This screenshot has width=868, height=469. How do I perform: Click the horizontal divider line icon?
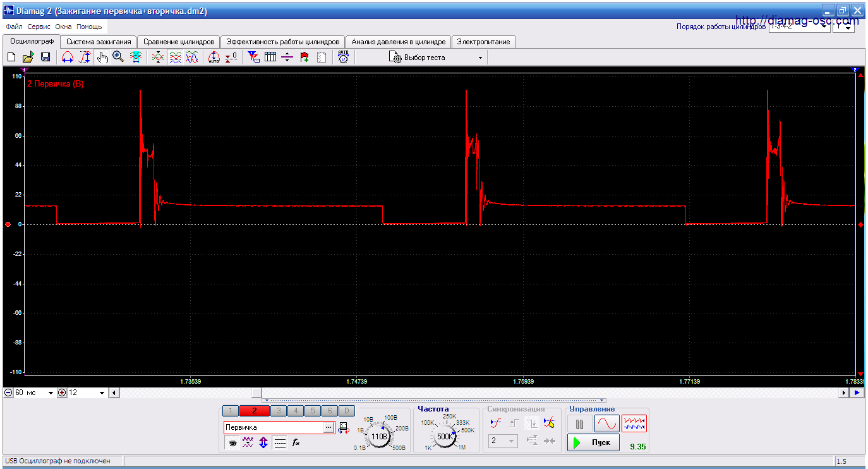pos(287,58)
